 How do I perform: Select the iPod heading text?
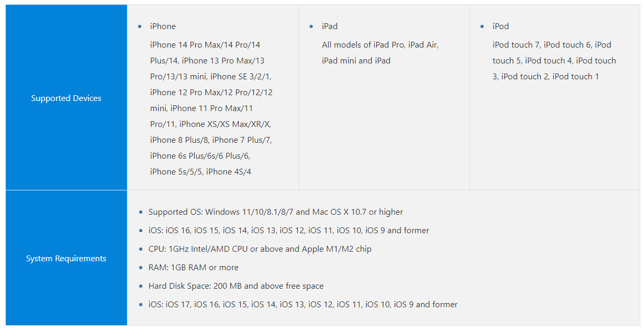501,26
